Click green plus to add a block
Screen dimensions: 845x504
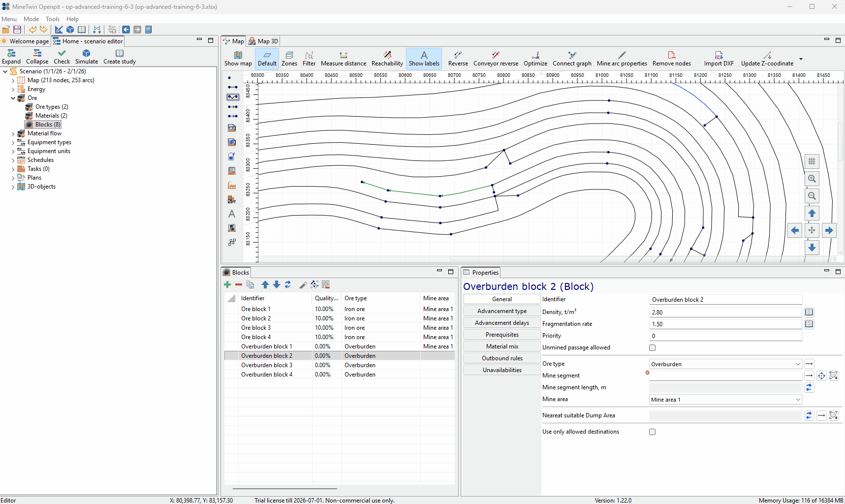[x=227, y=284]
